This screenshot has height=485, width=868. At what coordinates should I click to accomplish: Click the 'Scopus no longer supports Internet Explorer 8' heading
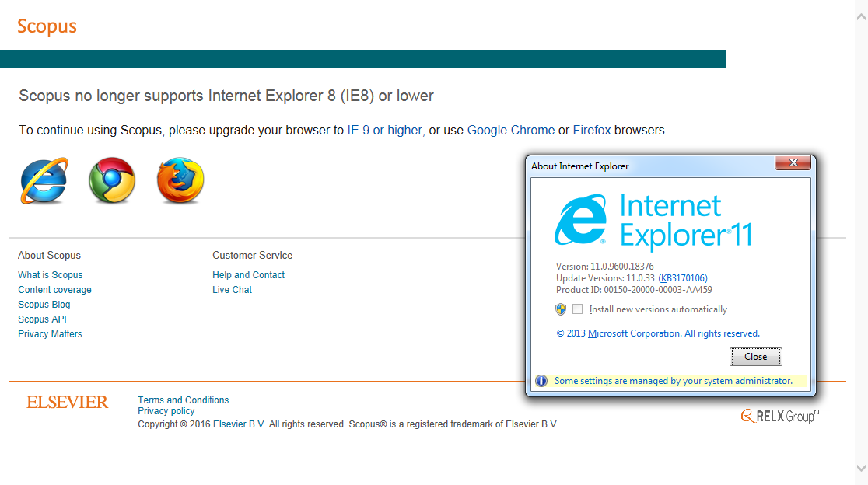coord(226,96)
